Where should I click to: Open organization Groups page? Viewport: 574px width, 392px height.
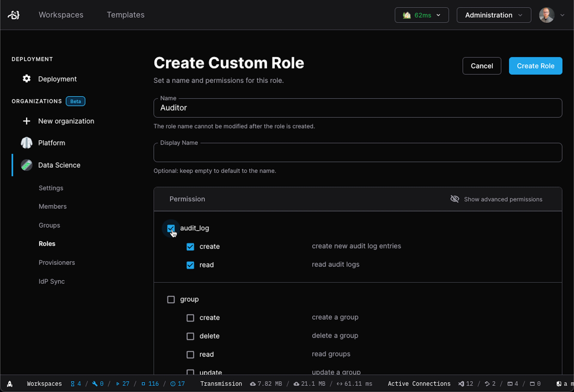pyautogui.click(x=49, y=225)
